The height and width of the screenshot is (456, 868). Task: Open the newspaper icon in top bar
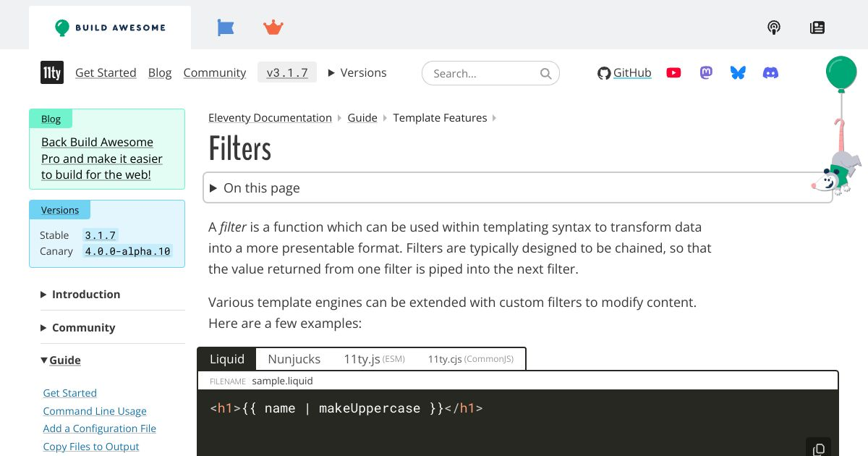click(817, 28)
